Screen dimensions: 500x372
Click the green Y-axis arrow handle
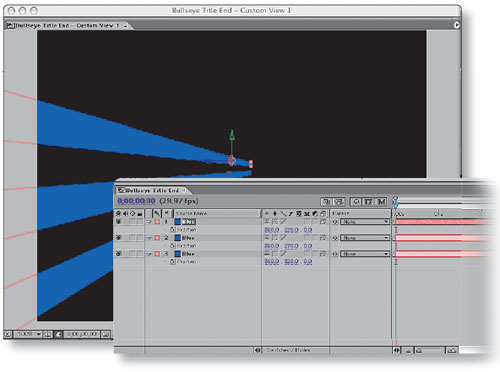(232, 135)
